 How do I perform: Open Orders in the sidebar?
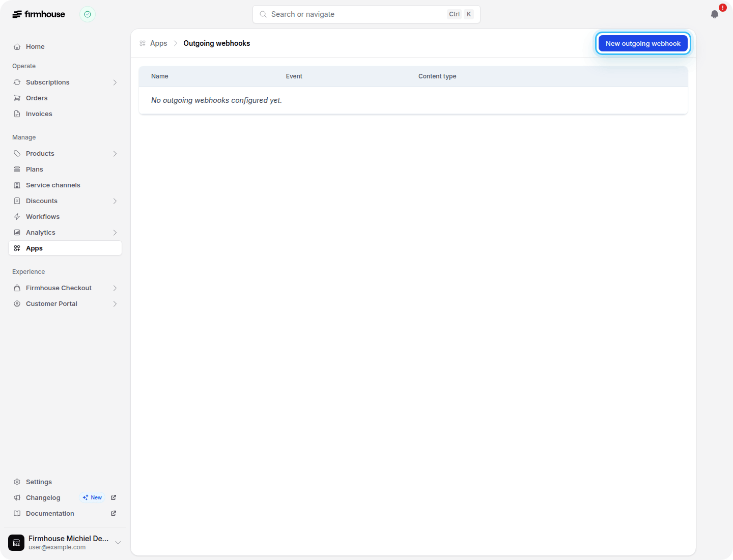[65, 98]
